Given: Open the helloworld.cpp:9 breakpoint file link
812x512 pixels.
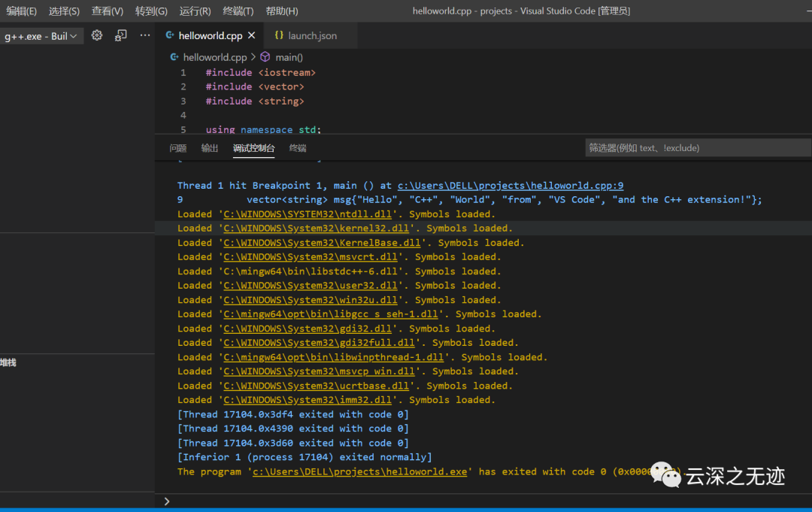Looking at the screenshot, I should pos(511,186).
